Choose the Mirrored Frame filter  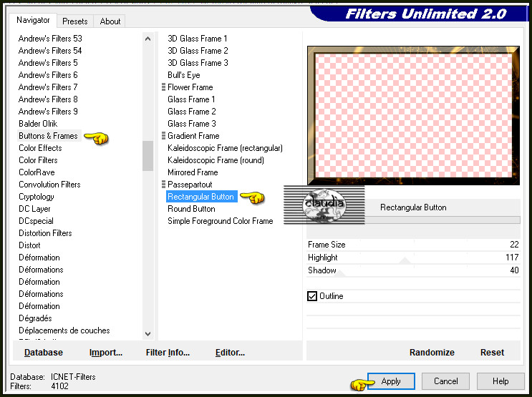click(x=193, y=172)
